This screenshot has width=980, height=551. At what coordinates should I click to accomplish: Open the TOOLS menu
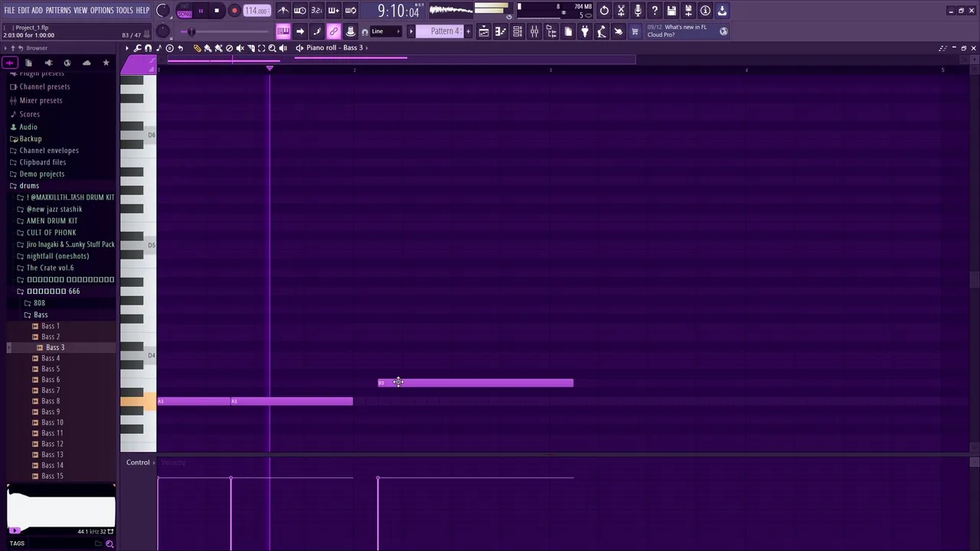pyautogui.click(x=124, y=11)
